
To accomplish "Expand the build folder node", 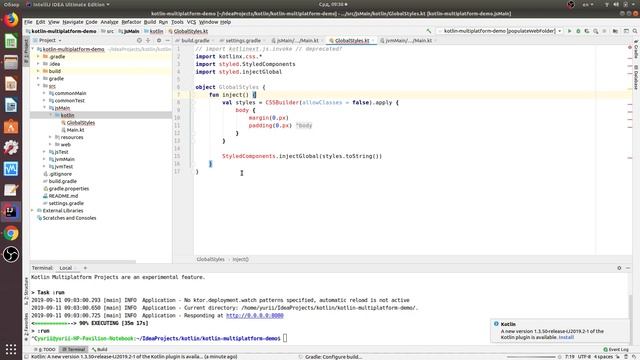I will (38, 71).
